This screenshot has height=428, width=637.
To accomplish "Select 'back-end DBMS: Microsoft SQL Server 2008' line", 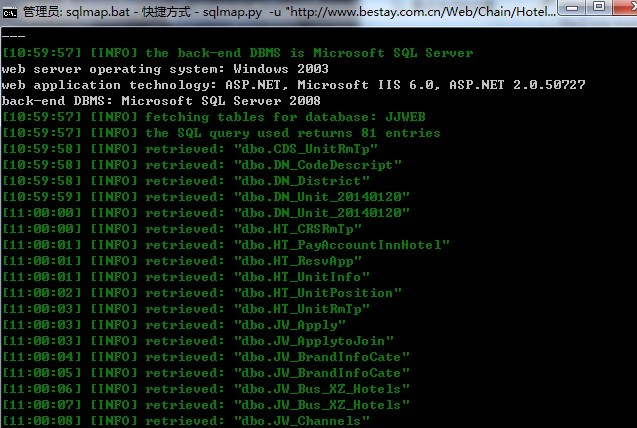I will coord(161,101).
